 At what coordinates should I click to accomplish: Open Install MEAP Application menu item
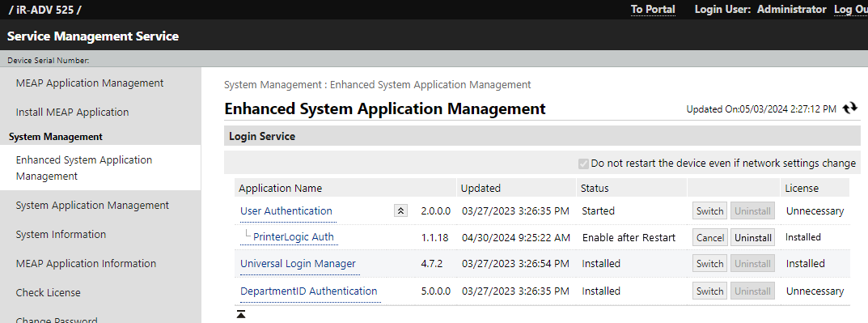(73, 112)
